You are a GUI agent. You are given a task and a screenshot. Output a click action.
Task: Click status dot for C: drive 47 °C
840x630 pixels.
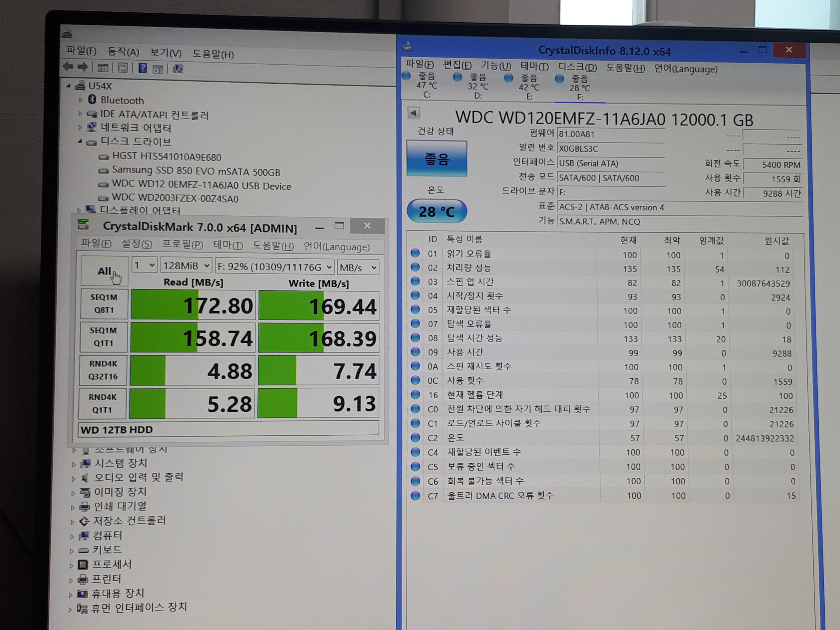(x=406, y=76)
